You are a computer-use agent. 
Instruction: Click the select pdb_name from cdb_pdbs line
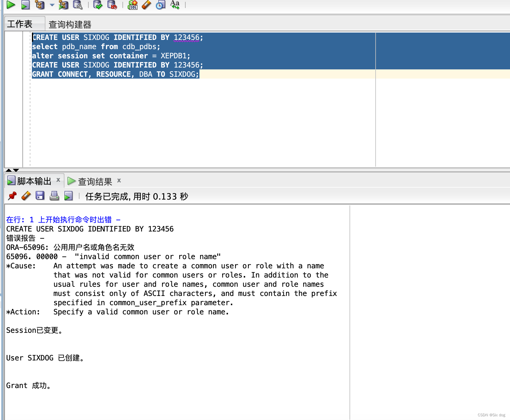(96, 47)
